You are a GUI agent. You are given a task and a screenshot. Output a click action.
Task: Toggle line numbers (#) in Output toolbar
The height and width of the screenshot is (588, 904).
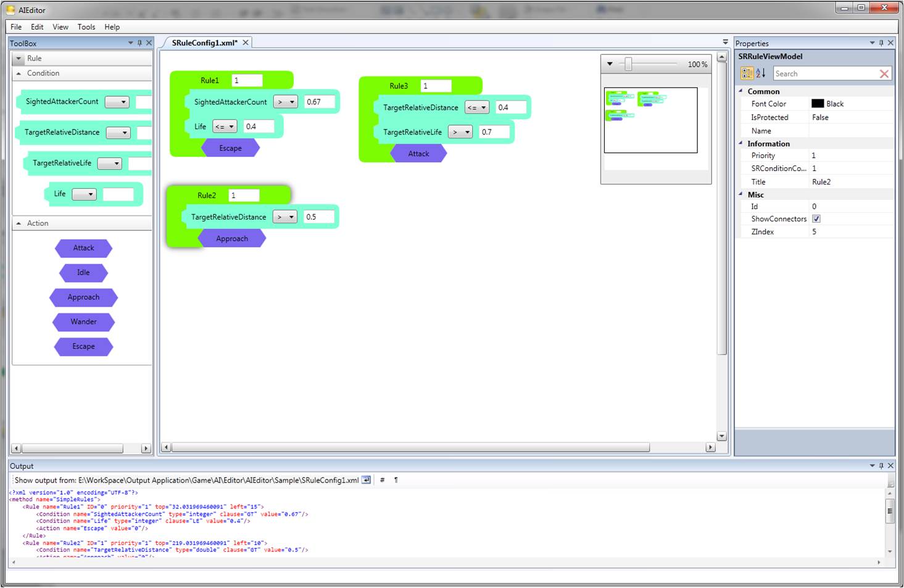tap(382, 480)
